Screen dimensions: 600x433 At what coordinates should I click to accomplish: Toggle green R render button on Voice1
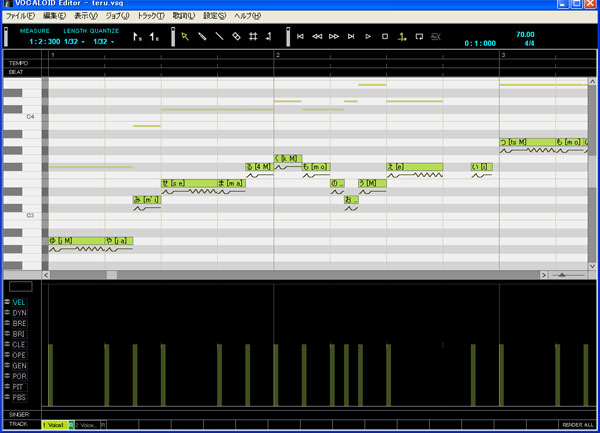point(71,425)
